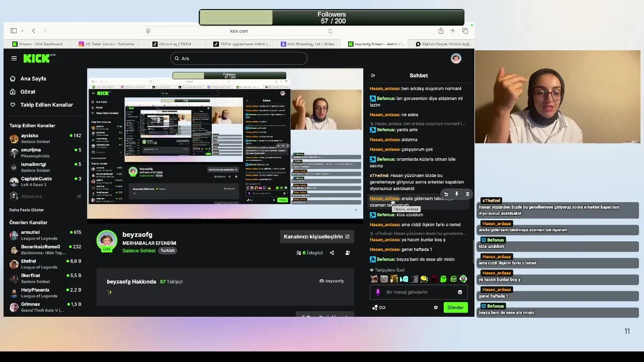Open a new Safari tab
The image size is (644, 362).
tap(453, 31)
